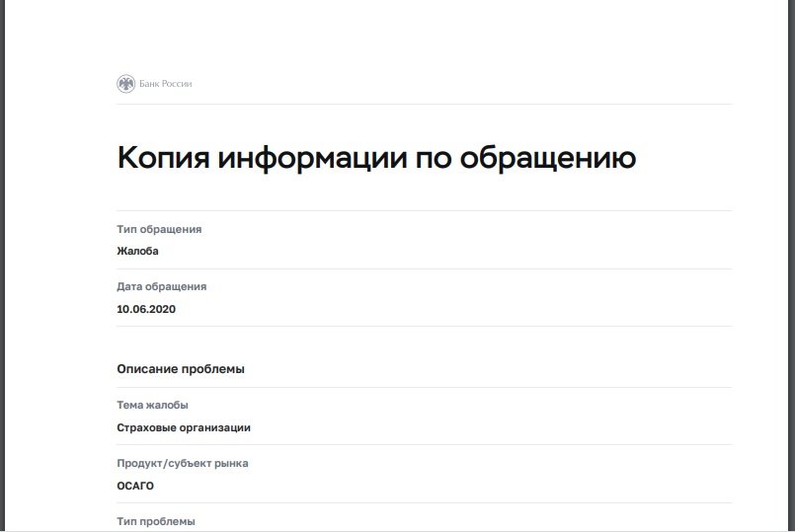
Task: Click the word 'Страховые' in the topic value
Action: [x=145, y=427]
